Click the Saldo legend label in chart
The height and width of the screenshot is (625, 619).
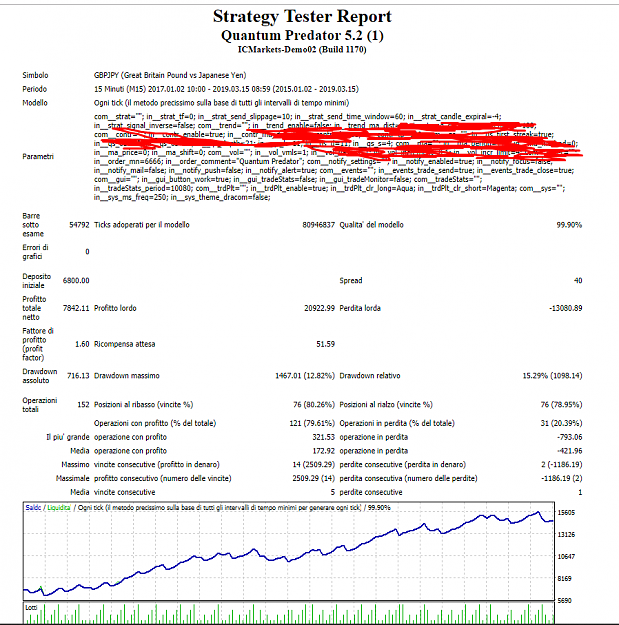coord(33,508)
